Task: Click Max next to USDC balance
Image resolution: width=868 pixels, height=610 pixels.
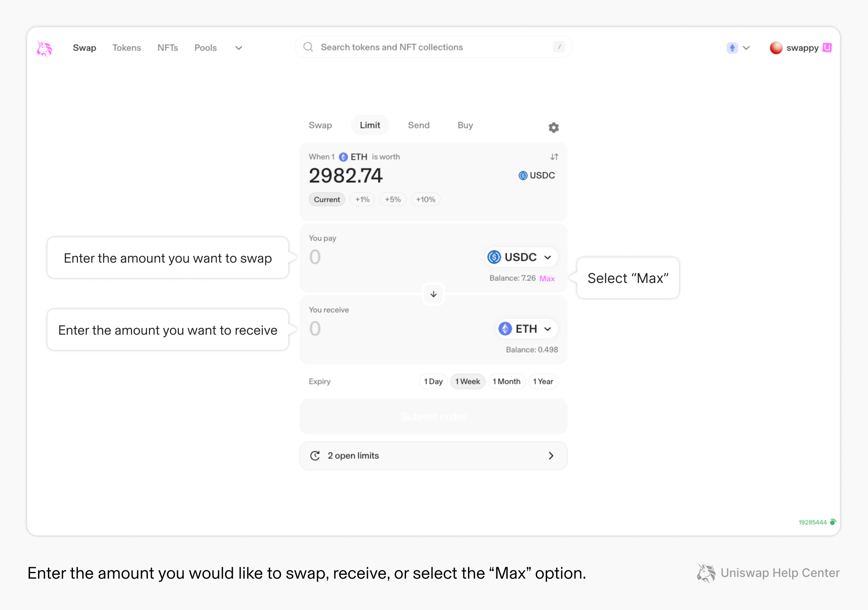Action: 547,279
